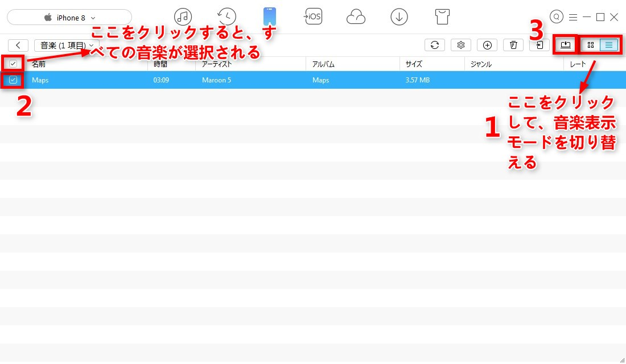Sort by the 名前 column header
This screenshot has width=626, height=364.
pos(39,64)
